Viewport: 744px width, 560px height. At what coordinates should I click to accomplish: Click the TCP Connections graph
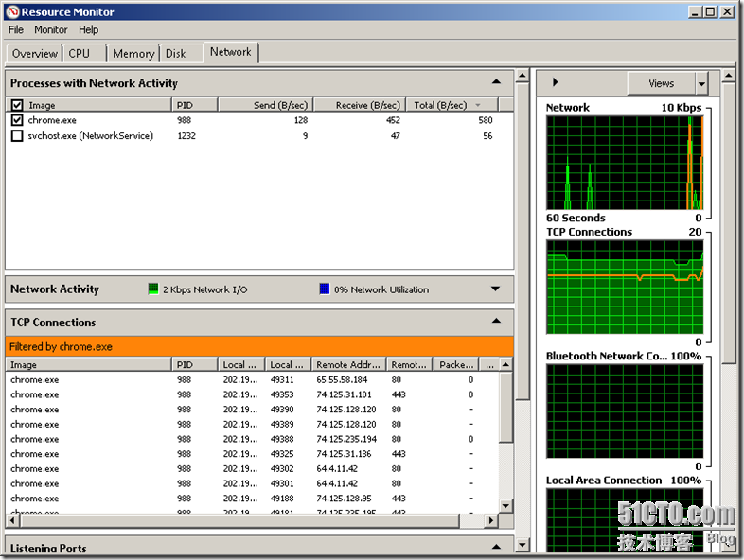[625, 287]
